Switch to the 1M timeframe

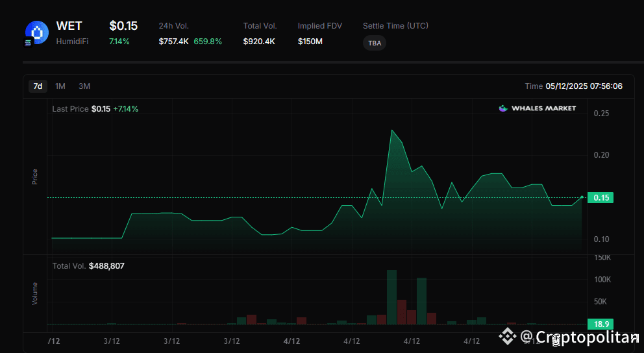[x=60, y=86]
